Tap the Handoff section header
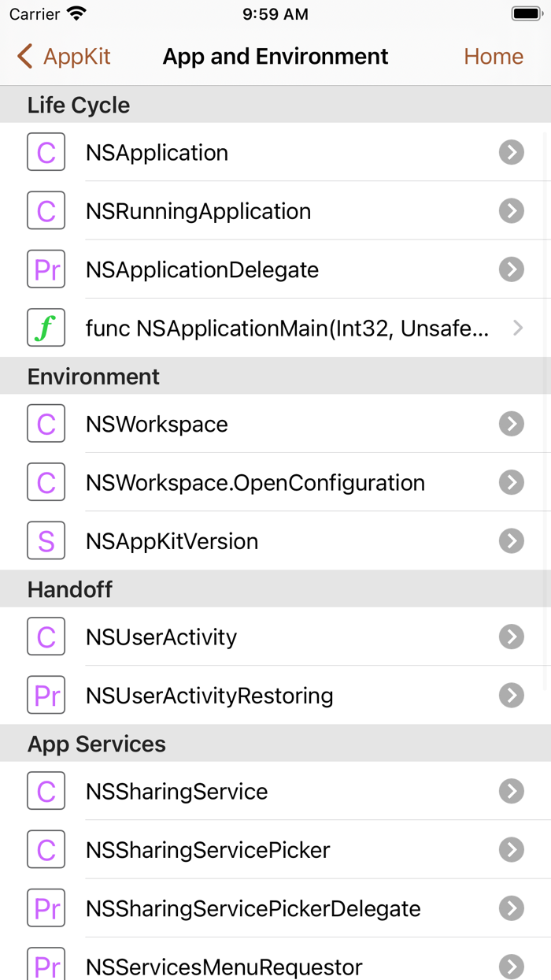Viewport: 551px width, 980px height. pos(70,589)
